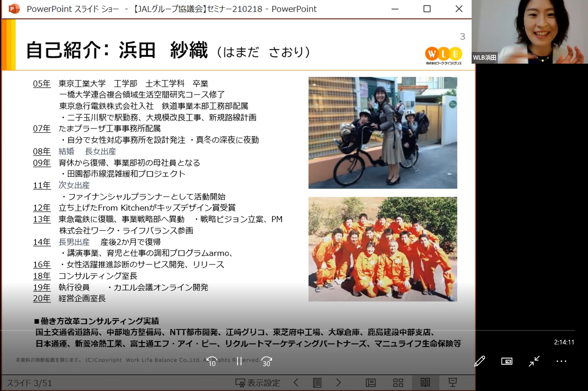Skip back 10 seconds
588x391 pixels.
[x=212, y=361]
